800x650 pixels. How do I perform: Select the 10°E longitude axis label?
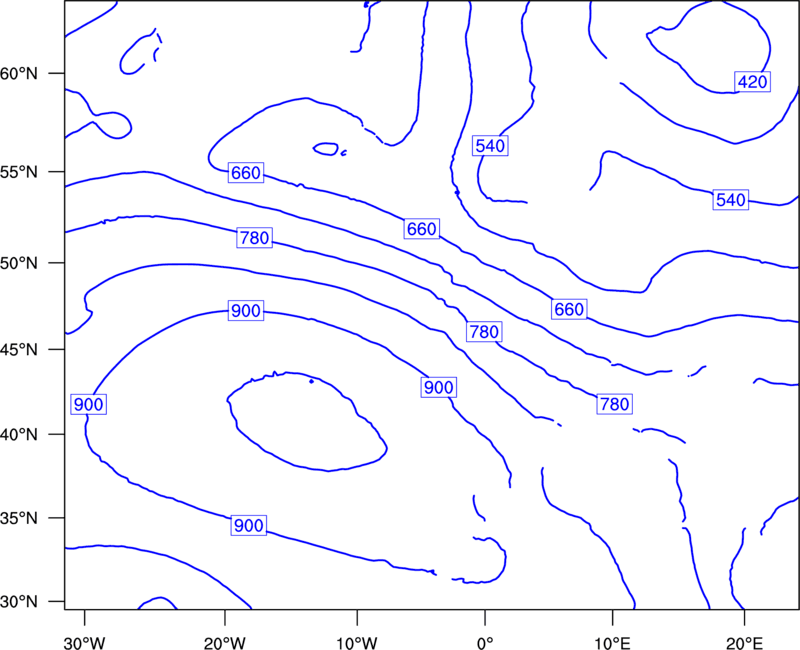(x=612, y=643)
